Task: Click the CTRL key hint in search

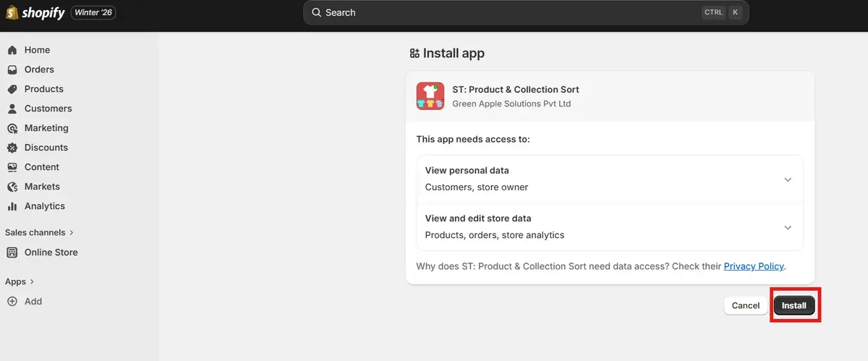Action: click(x=713, y=12)
